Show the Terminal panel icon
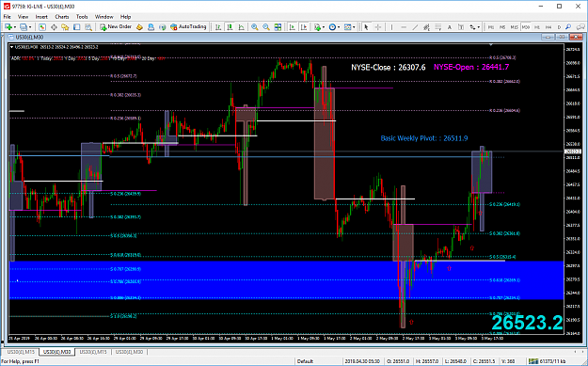The height and width of the screenshot is (366, 588). click(77, 27)
